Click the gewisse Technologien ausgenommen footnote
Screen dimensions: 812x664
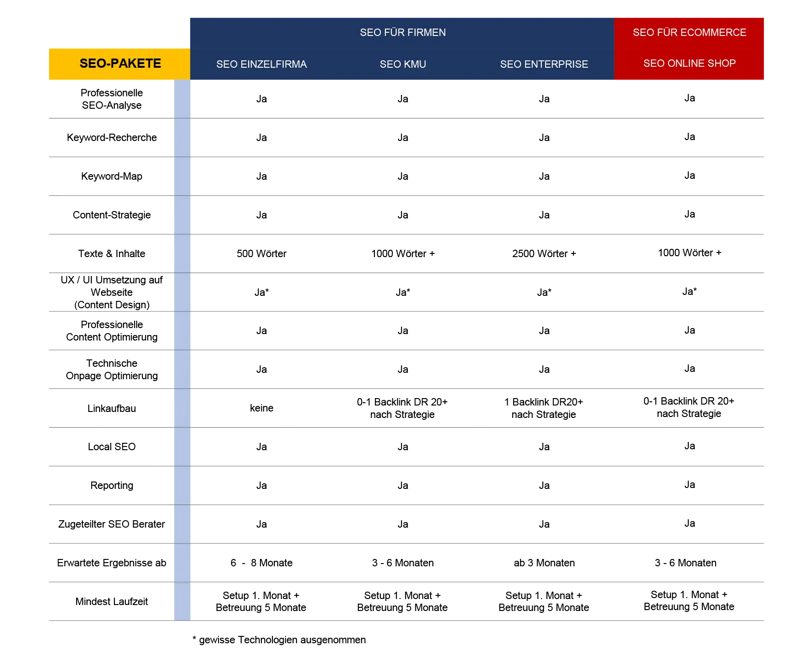click(x=279, y=640)
